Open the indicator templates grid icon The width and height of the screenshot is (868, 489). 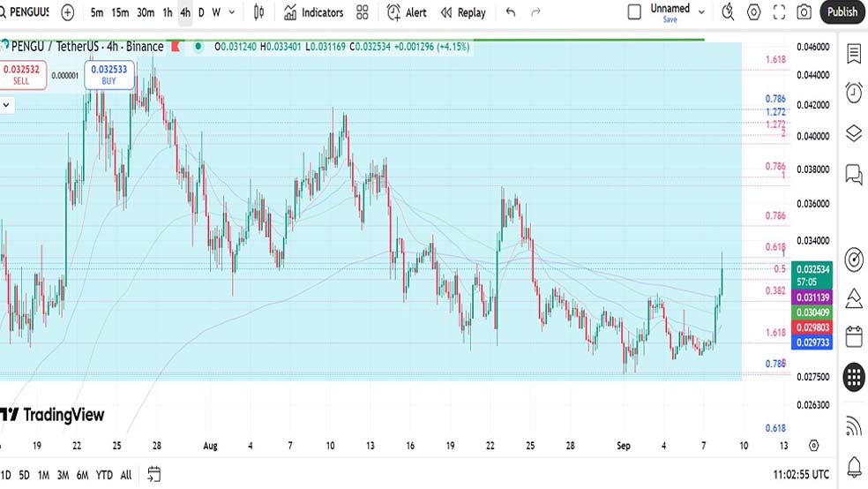click(x=362, y=12)
